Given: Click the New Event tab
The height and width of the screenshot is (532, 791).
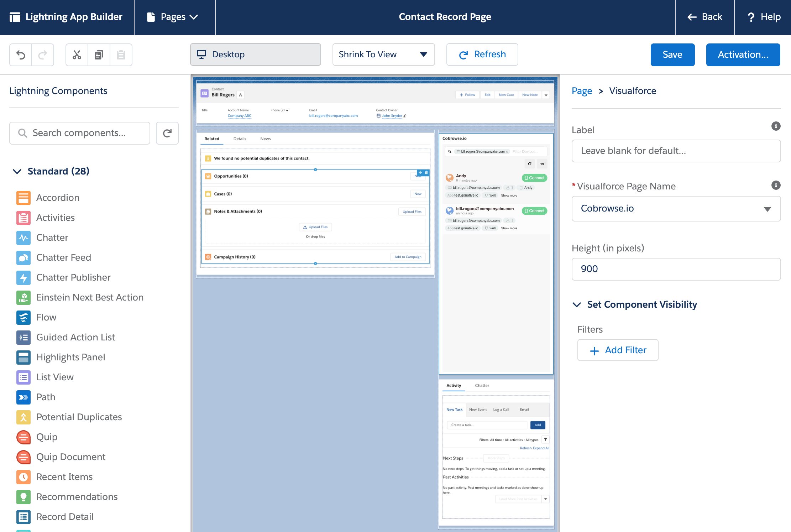Looking at the screenshot, I should coord(478,410).
